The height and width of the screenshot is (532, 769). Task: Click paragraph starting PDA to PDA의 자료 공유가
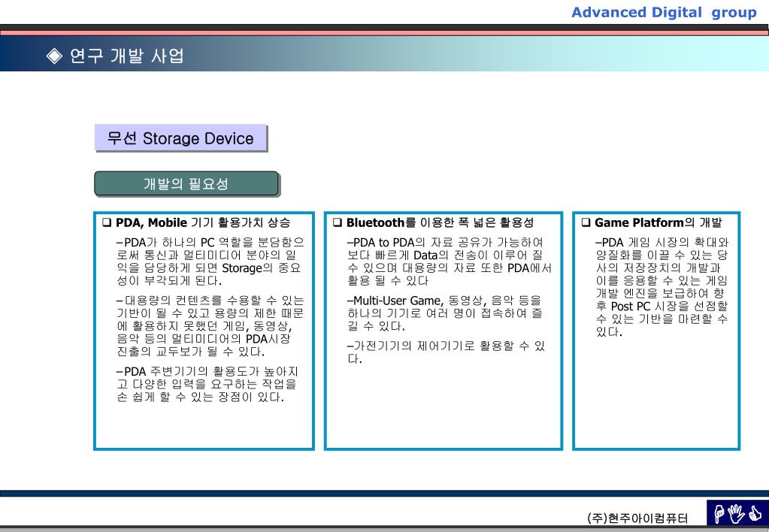point(450,261)
